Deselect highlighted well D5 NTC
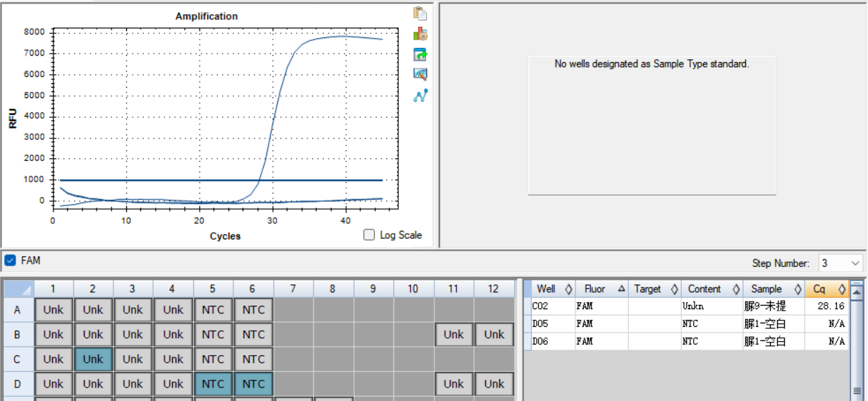Viewport: 868px width, 401px height. pos(213,384)
